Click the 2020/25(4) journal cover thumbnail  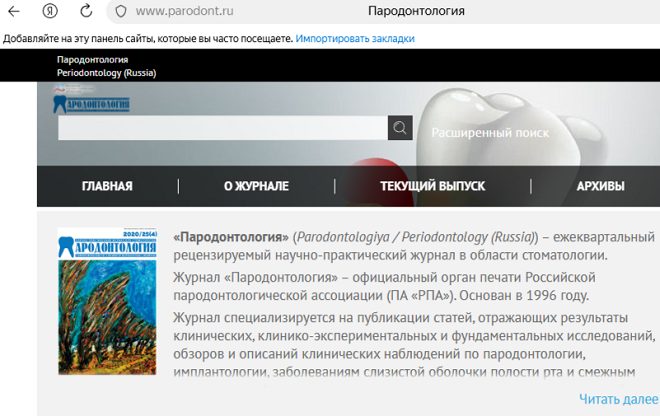pos(107,301)
